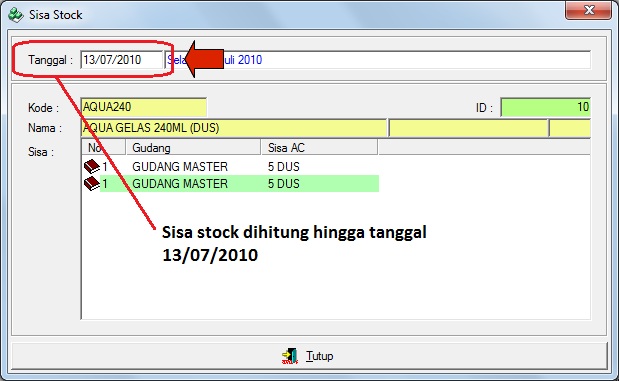
Task: Click the long date description field
Action: click(377, 60)
